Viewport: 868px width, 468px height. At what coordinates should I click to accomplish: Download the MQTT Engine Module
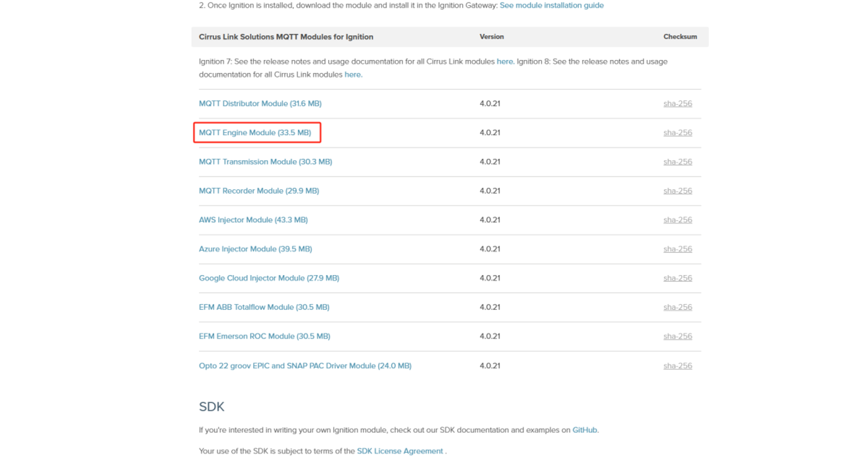(255, 133)
